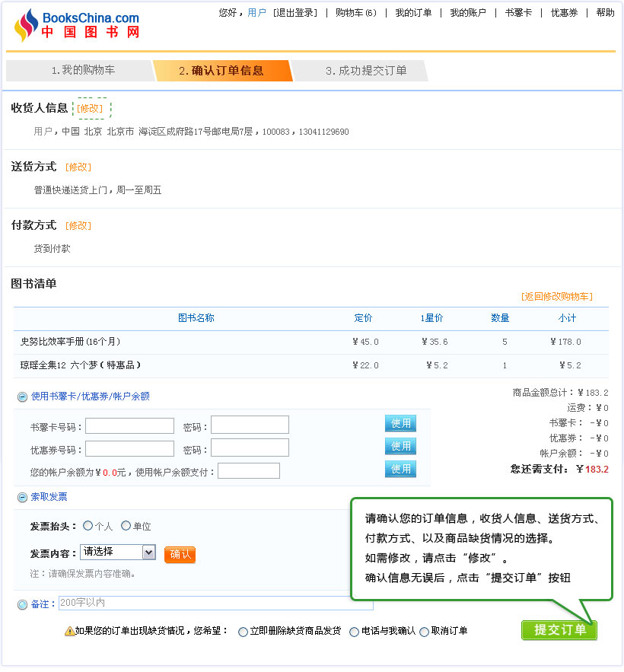This screenshot has width=624, height=672.
Task: Open the 发票内容 请选择 dropdown
Action: 117,553
